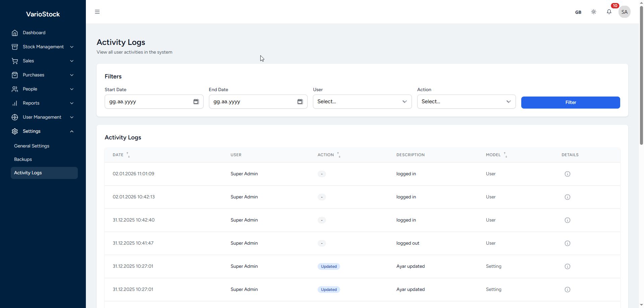Open the Backups settings page
This screenshot has width=644, height=308.
(23, 160)
